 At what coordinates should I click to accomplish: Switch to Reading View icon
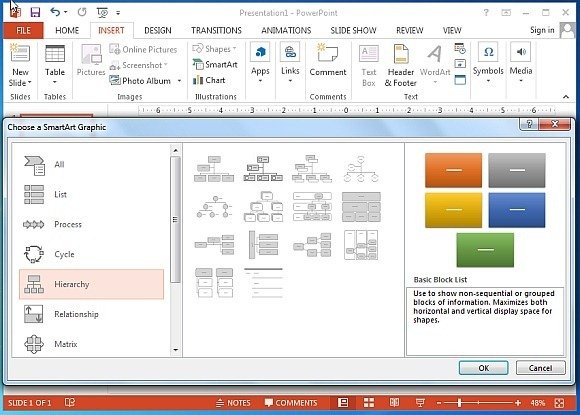point(394,402)
